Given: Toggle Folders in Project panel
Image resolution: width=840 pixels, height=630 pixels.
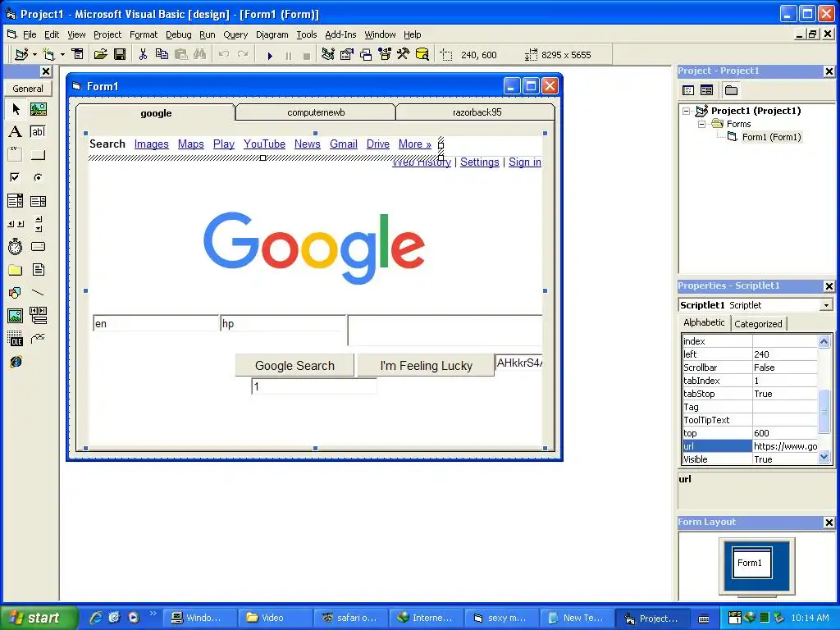Looking at the screenshot, I should 731,90.
